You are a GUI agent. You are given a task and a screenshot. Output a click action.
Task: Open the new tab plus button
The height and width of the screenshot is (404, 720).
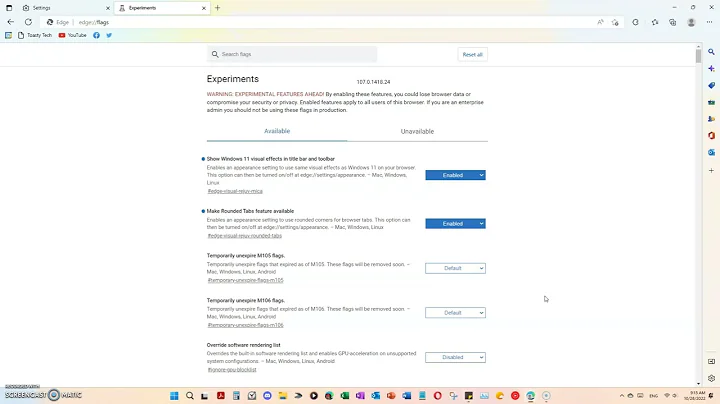tap(218, 8)
